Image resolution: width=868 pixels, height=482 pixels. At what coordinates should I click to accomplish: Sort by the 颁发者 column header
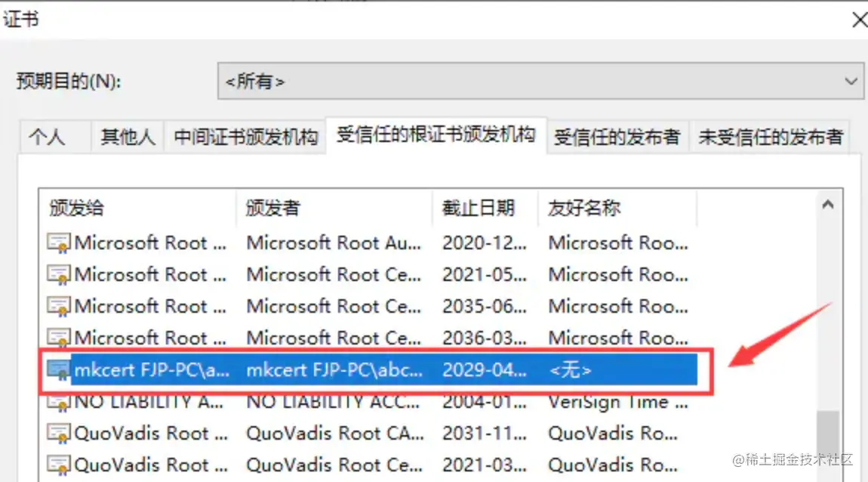334,209
